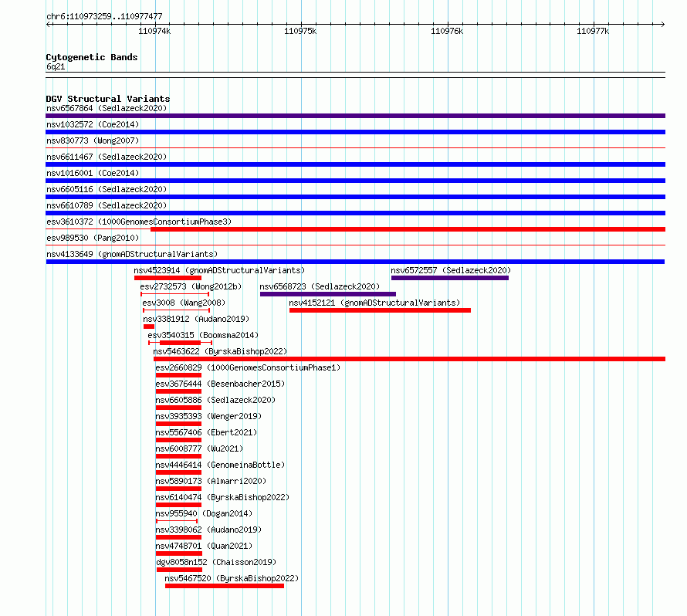Click the nsv5463622 (ByrskaBishop2022) label
687x616 pixels.
coord(220,351)
